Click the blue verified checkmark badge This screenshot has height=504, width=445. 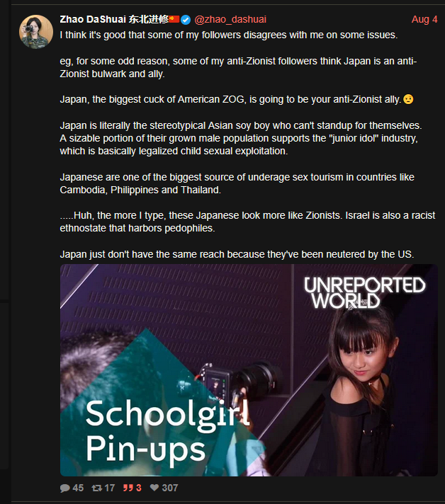pyautogui.click(x=186, y=20)
